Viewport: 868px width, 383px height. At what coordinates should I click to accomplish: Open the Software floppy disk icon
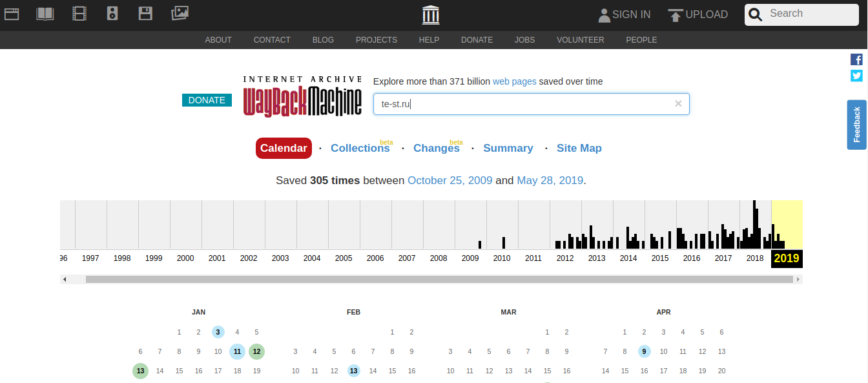(146, 14)
